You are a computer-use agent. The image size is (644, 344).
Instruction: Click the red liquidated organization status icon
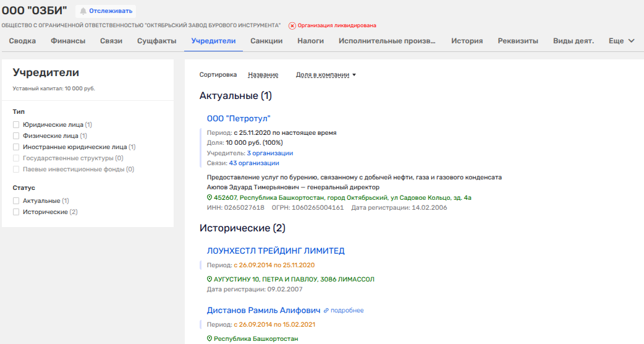coord(292,25)
